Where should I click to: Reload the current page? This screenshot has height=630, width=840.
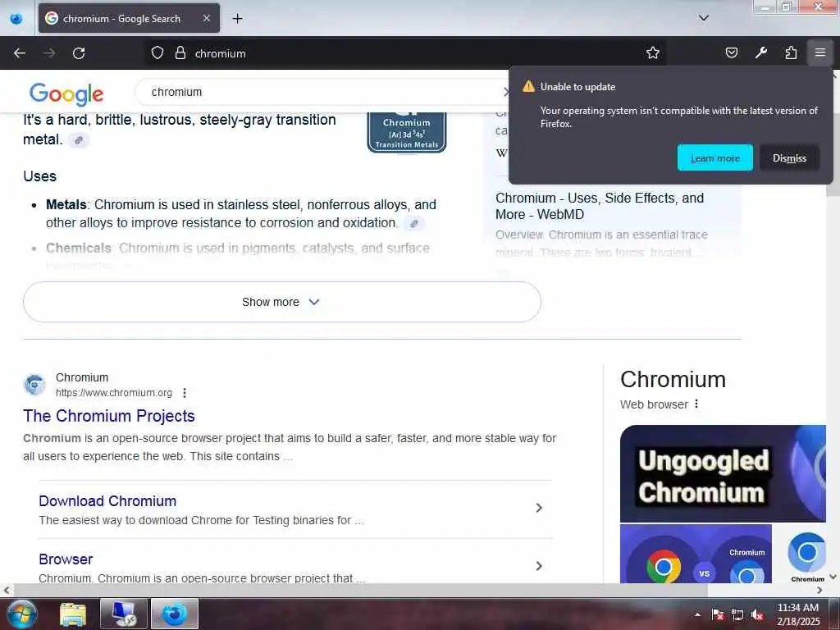[x=79, y=53]
